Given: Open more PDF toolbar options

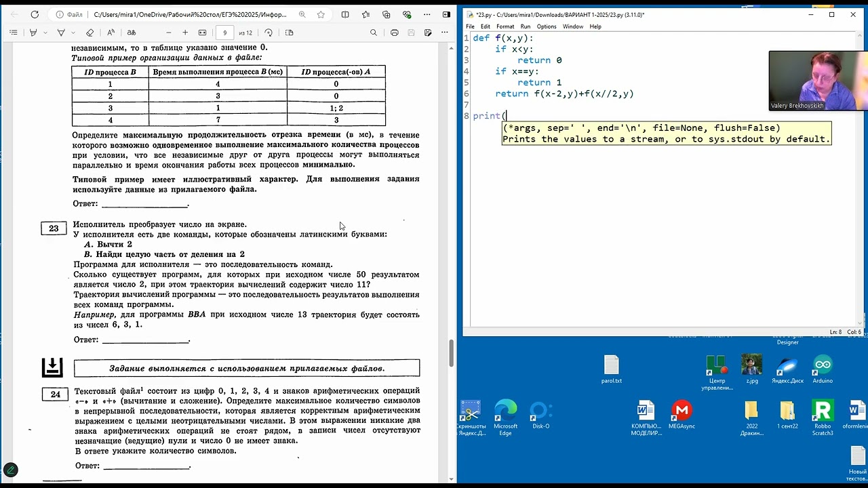Looking at the screenshot, I should click(x=444, y=33).
